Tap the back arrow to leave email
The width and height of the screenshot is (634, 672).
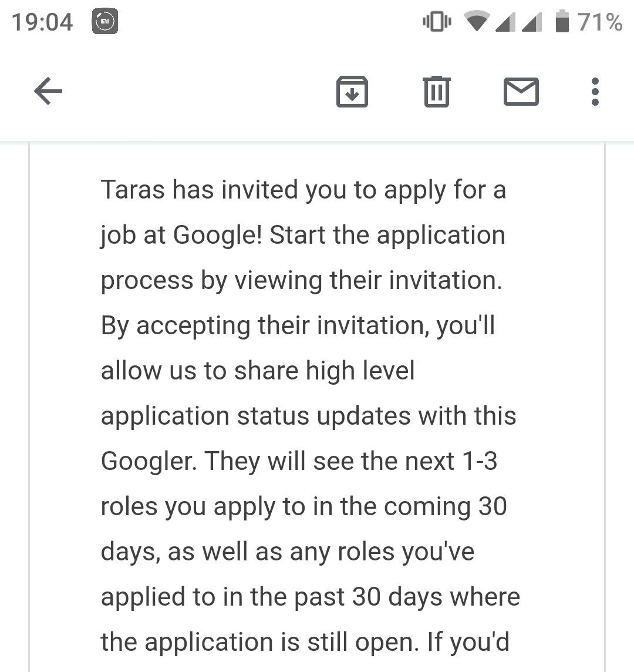(49, 92)
